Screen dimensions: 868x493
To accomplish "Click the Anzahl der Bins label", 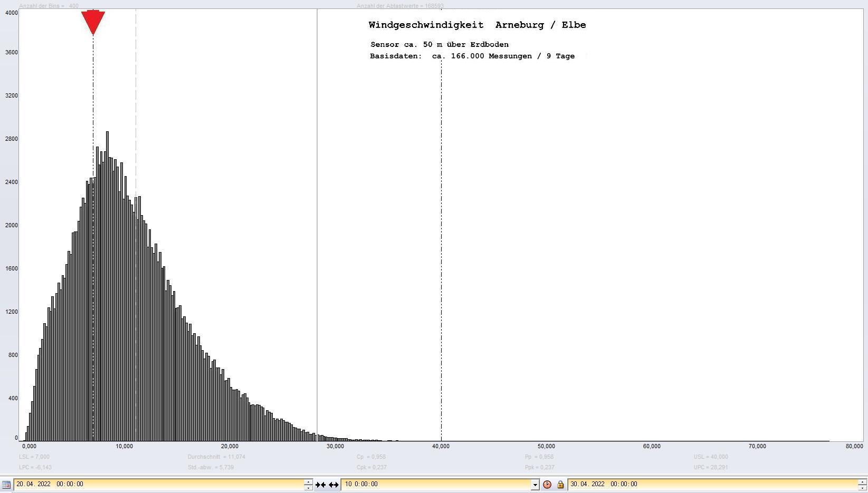I will (49, 6).
